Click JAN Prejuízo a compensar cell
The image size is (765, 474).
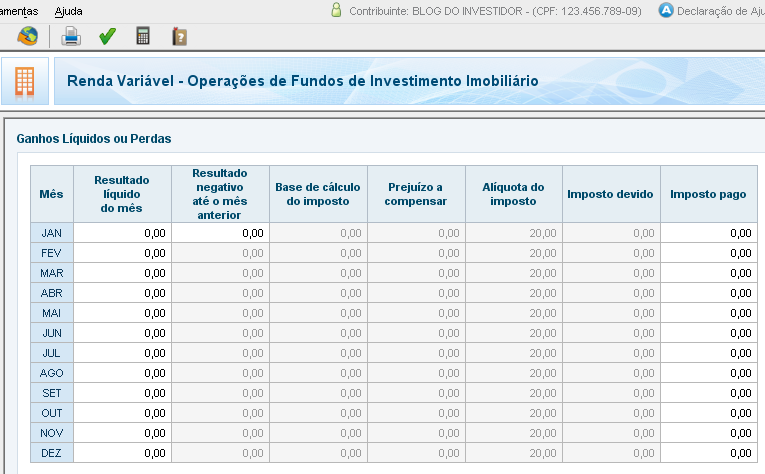(x=417, y=233)
